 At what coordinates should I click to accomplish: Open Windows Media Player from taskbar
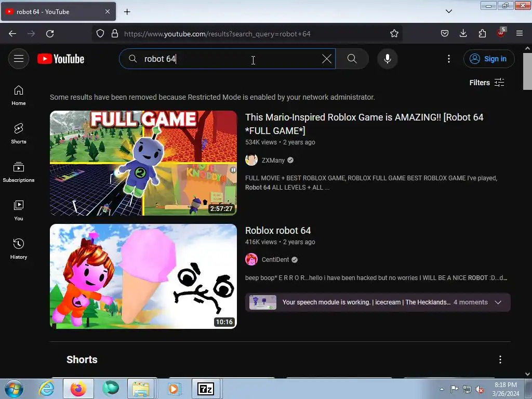coord(174,389)
